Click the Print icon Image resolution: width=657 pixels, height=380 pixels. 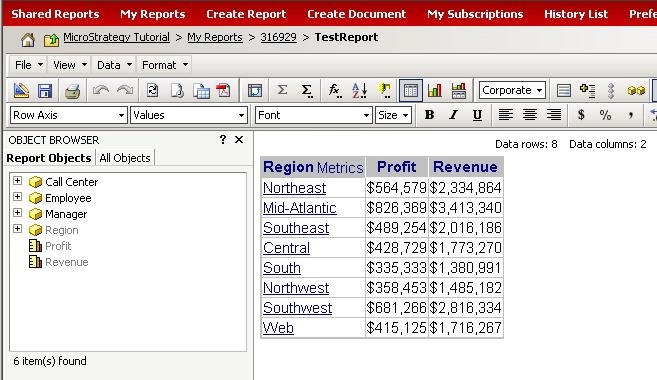pos(72,90)
